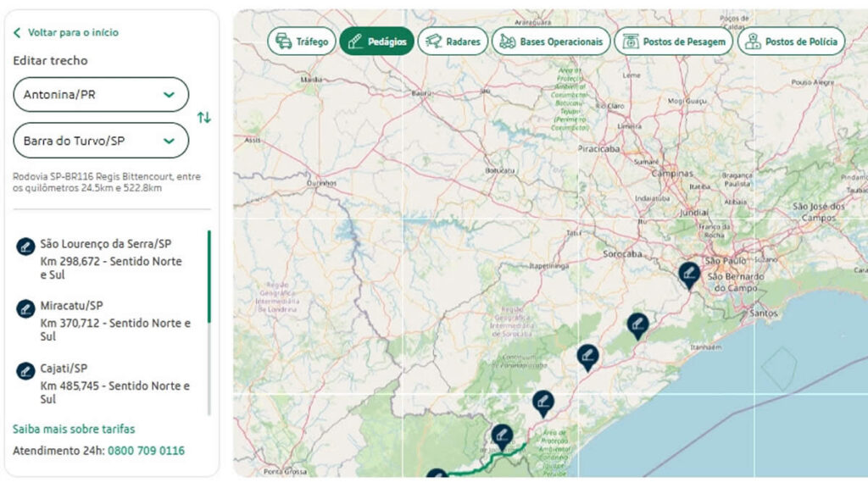Click the toll icon beside Cajati/SP

(25, 371)
